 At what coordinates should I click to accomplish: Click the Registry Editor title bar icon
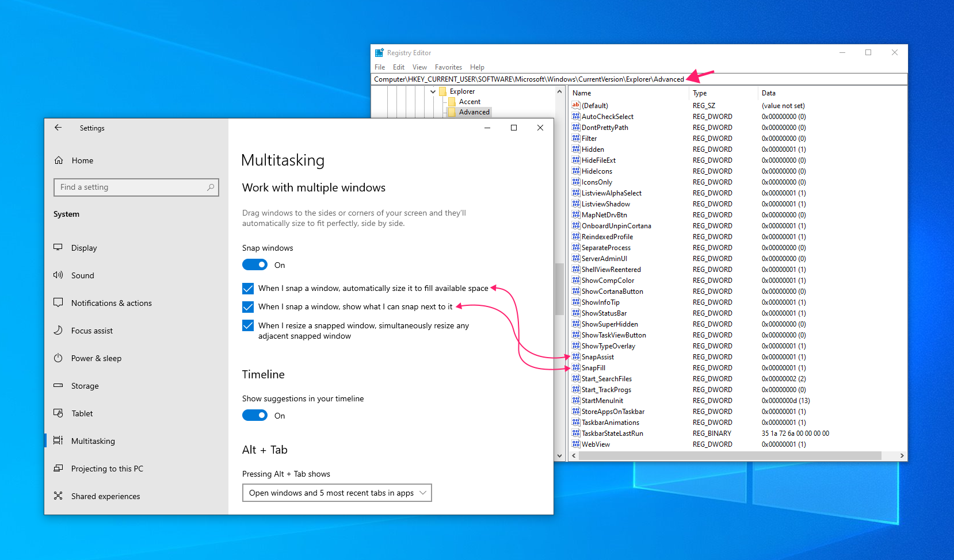point(379,53)
